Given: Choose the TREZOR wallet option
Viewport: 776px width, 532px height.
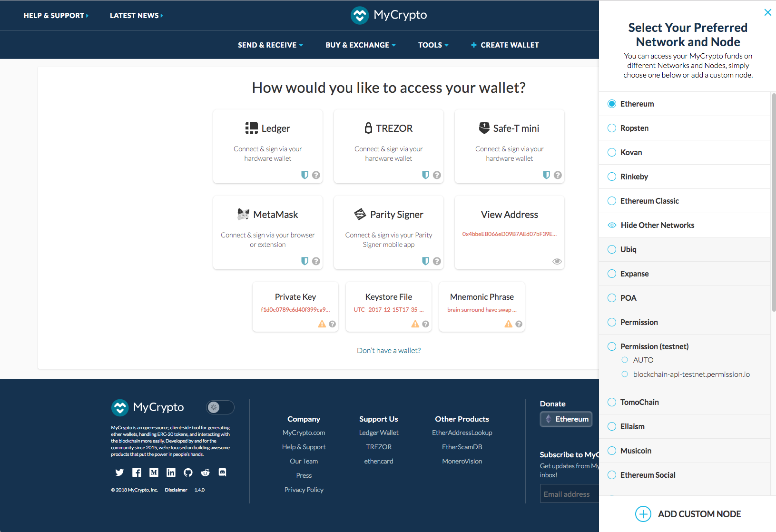Looking at the screenshot, I should tap(389, 147).
